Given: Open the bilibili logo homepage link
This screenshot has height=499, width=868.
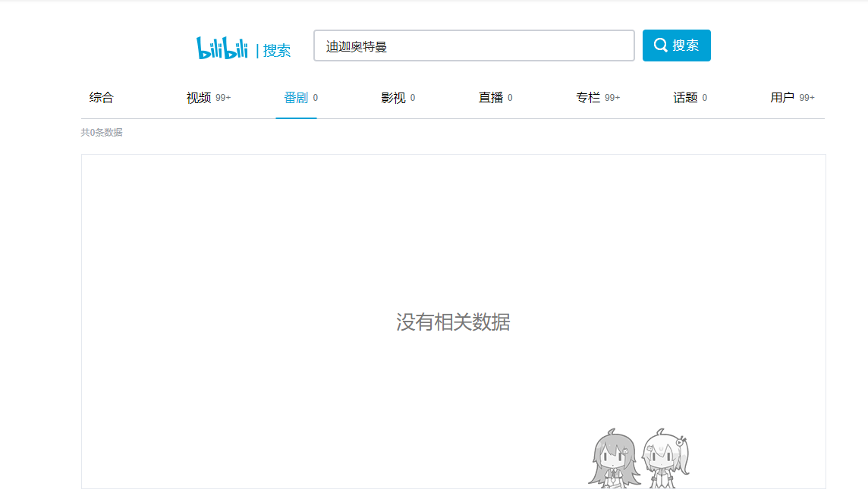Looking at the screenshot, I should (x=222, y=48).
